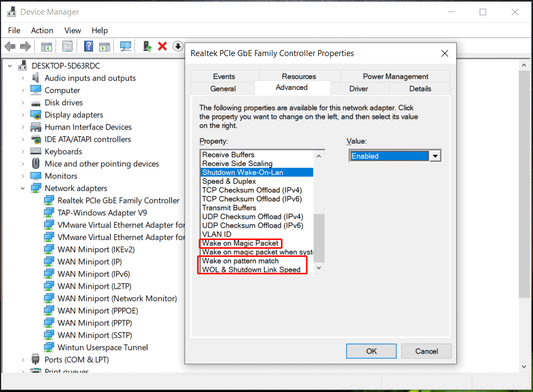Screen dimensions: 533x392
Task: Collapse the DESKTOP-5D63RDC root node
Action: click(x=10, y=66)
